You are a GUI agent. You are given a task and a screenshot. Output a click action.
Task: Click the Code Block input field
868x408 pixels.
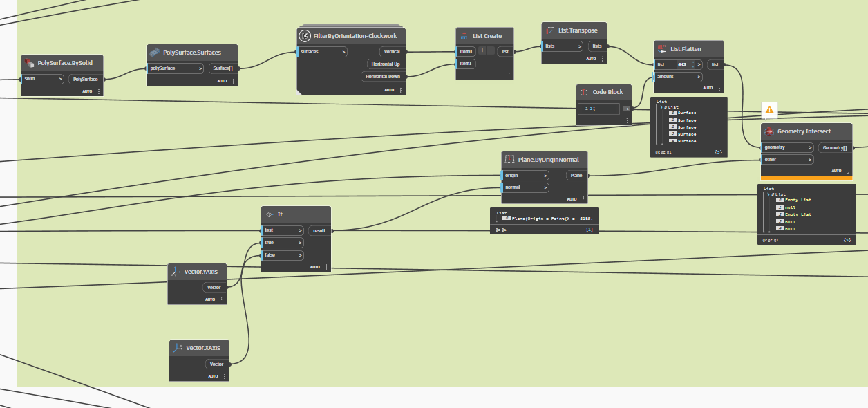click(600, 109)
